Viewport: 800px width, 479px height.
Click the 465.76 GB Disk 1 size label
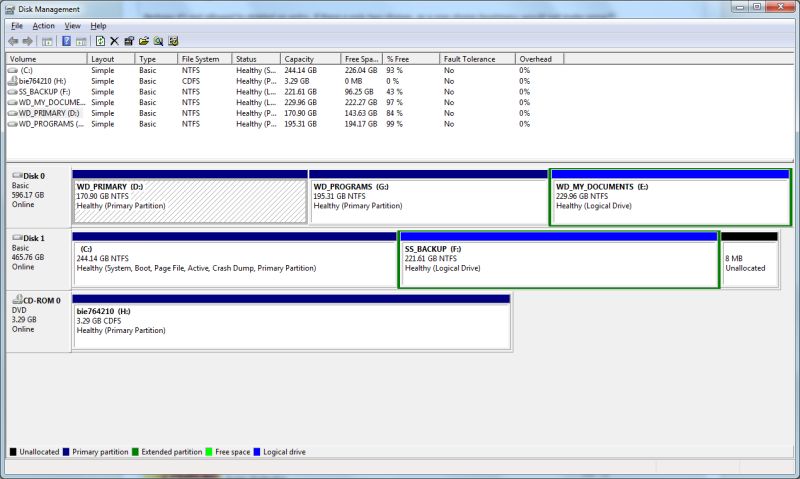click(x=28, y=257)
